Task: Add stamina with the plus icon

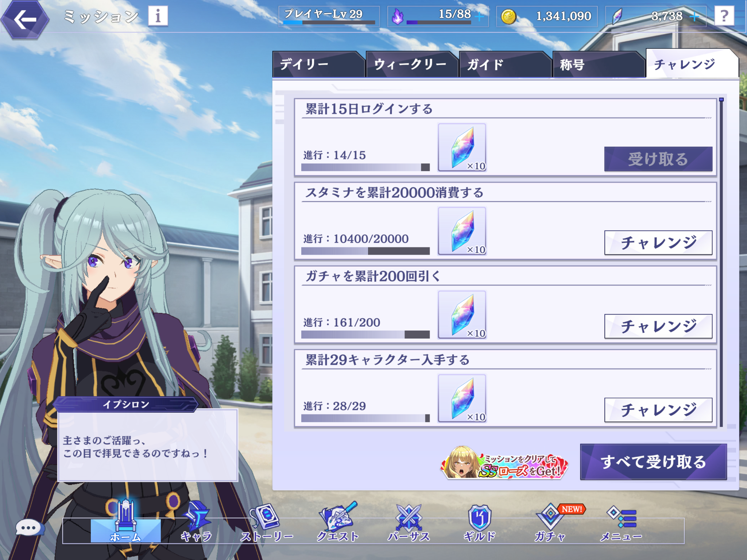Action: pyautogui.click(x=480, y=17)
